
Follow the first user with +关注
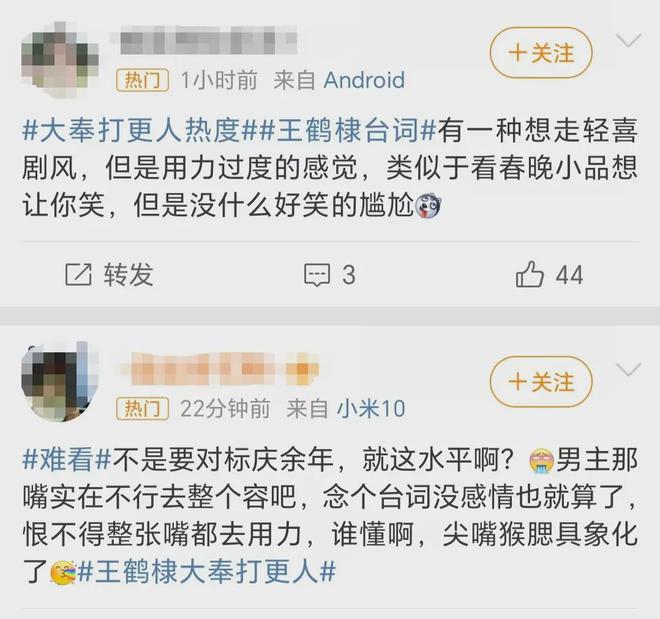pos(541,53)
